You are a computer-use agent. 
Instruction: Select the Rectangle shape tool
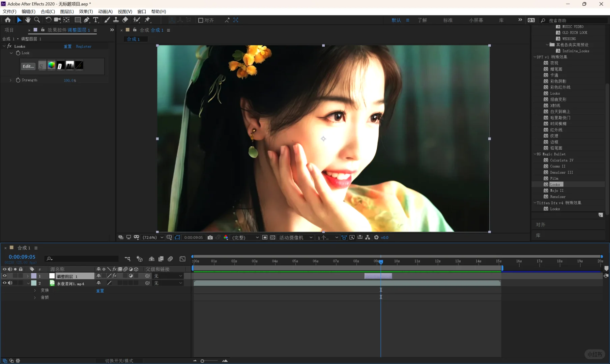(78, 20)
